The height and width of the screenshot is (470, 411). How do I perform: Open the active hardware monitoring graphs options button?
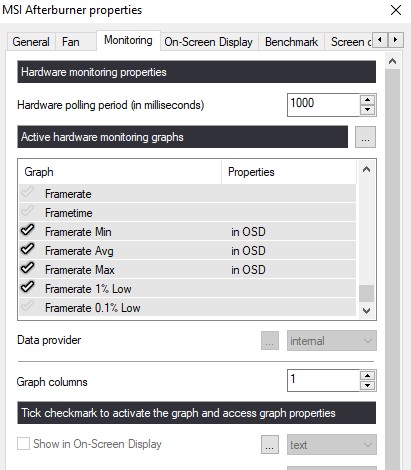[365, 137]
